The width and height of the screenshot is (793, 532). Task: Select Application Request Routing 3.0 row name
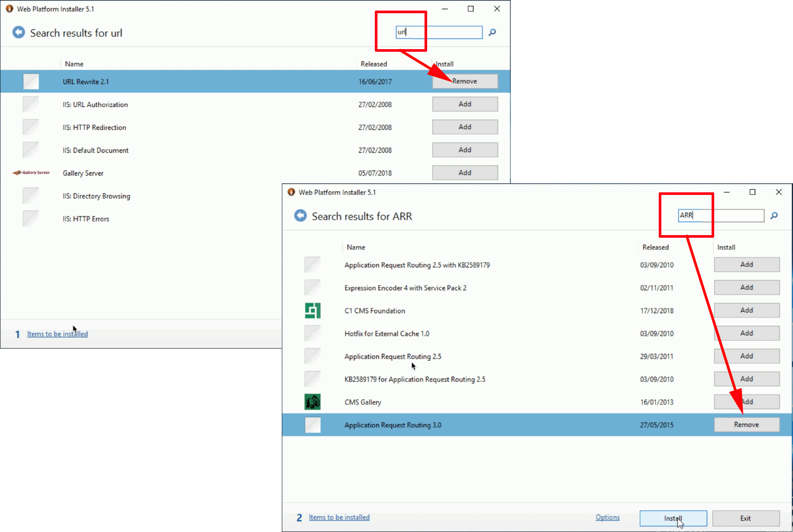coord(393,425)
